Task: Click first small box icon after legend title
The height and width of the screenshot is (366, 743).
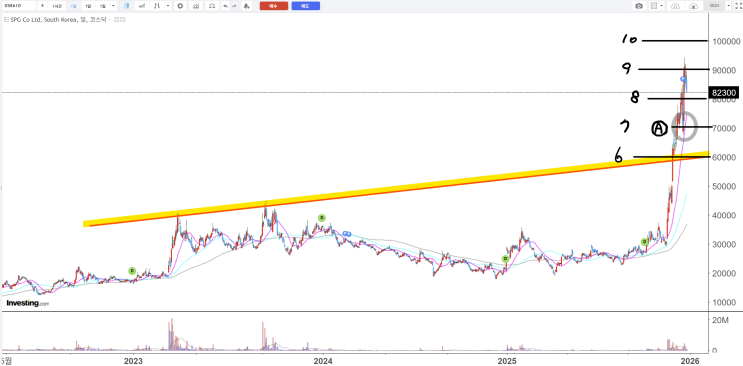Action: pos(116,19)
